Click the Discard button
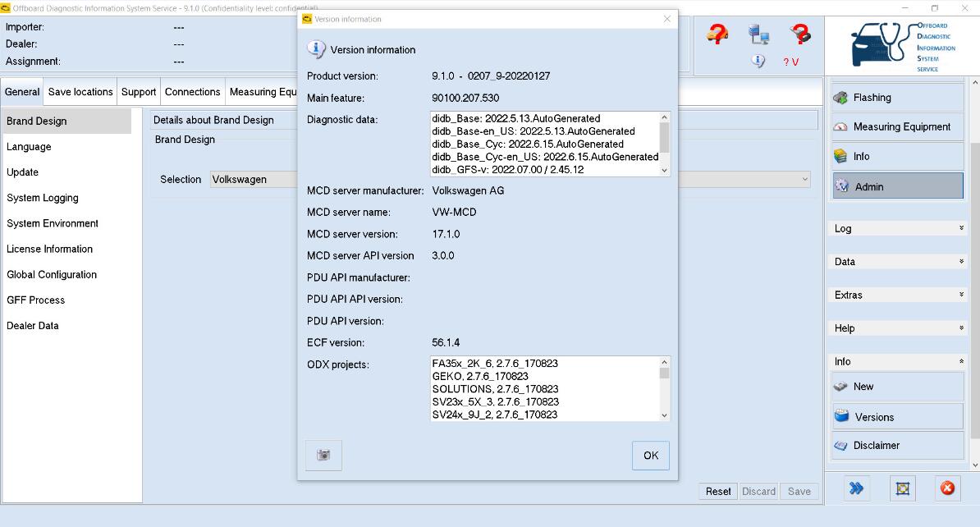Viewport: 980px width, 527px height. (x=758, y=492)
